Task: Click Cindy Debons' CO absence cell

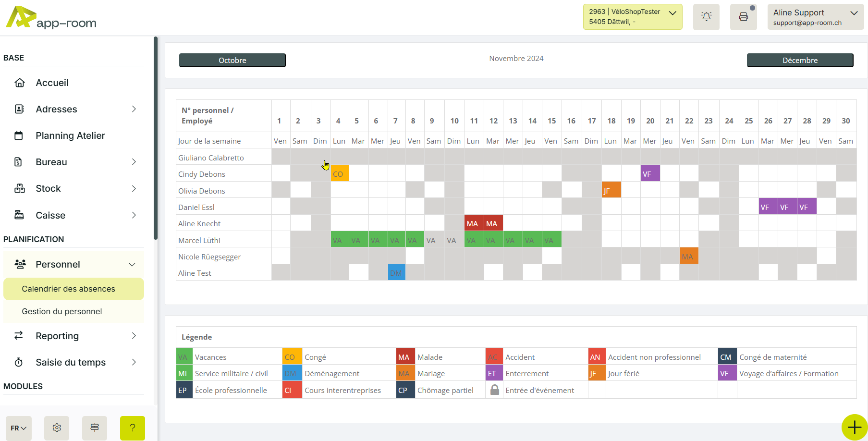Action: tap(339, 173)
